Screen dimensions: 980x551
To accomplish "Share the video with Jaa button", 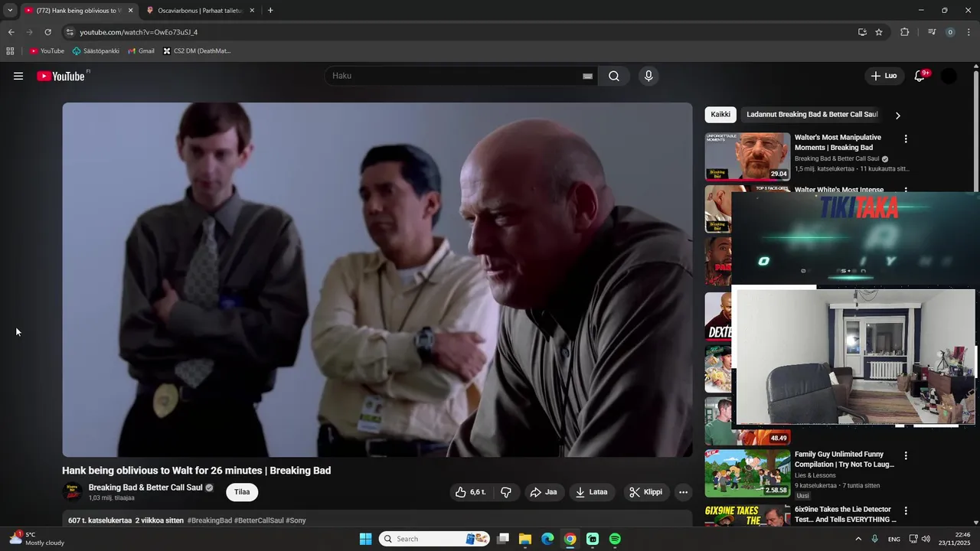I will (544, 492).
